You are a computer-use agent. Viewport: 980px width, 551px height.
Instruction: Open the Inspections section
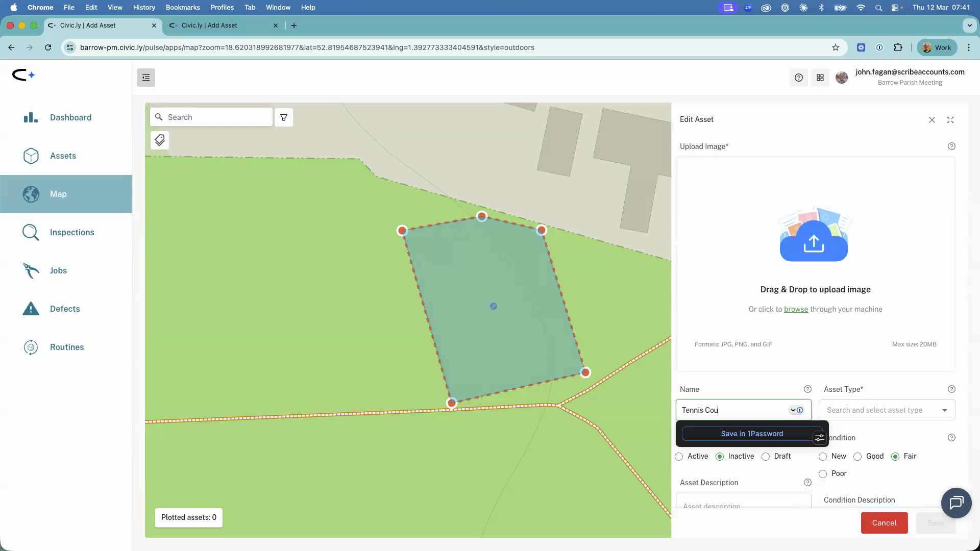tap(71, 232)
